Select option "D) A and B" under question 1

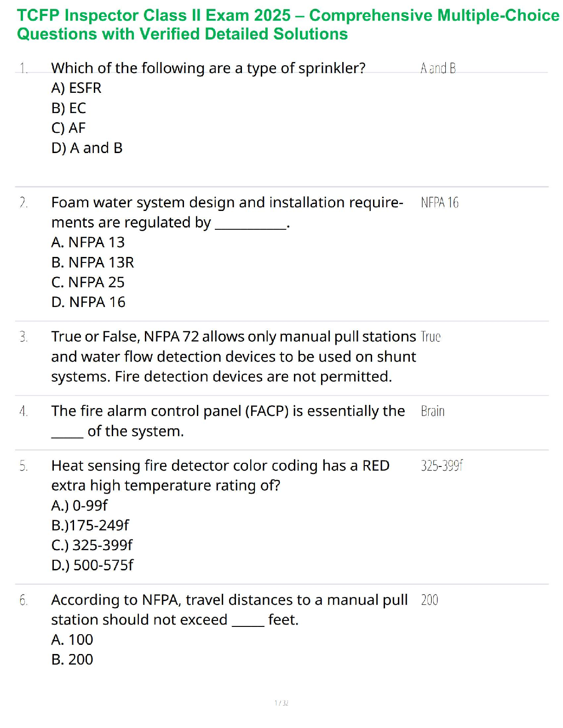tap(87, 148)
